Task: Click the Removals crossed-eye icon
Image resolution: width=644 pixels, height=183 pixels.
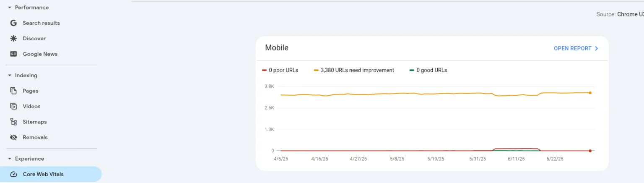Action: [x=13, y=138]
